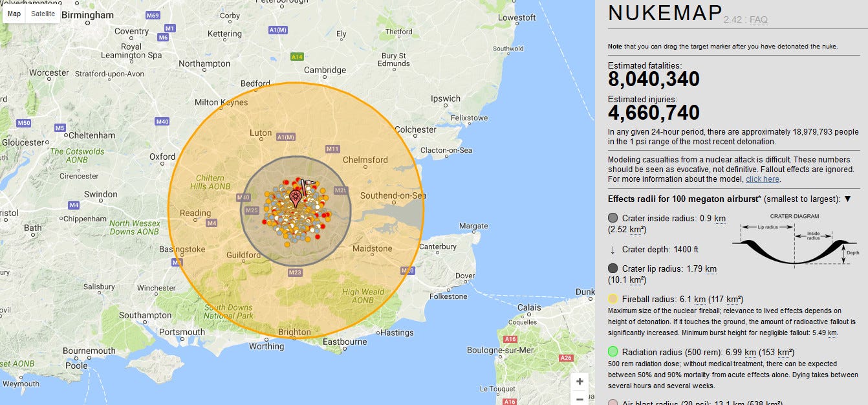This screenshot has height=405, width=868.
Task: Click the crater diagram image
Action: click(x=794, y=241)
